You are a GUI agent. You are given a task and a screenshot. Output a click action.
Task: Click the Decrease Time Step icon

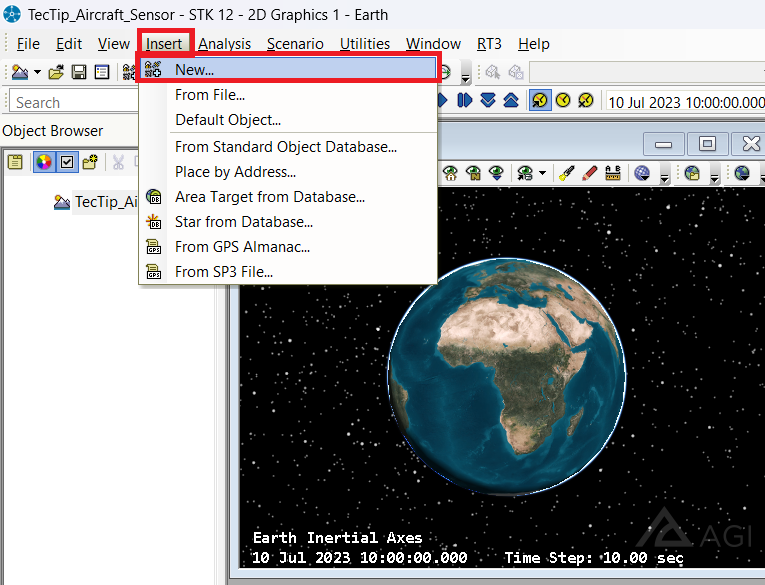pos(488,101)
